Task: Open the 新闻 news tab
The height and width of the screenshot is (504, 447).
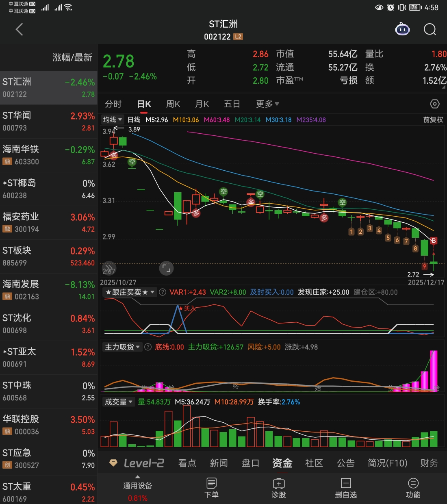Action: (219, 463)
